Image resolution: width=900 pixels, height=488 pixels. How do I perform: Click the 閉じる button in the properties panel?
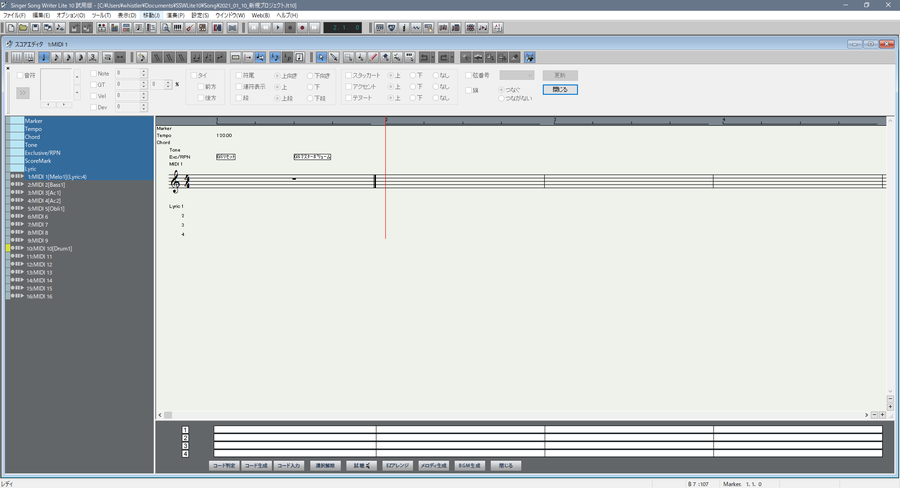click(560, 90)
